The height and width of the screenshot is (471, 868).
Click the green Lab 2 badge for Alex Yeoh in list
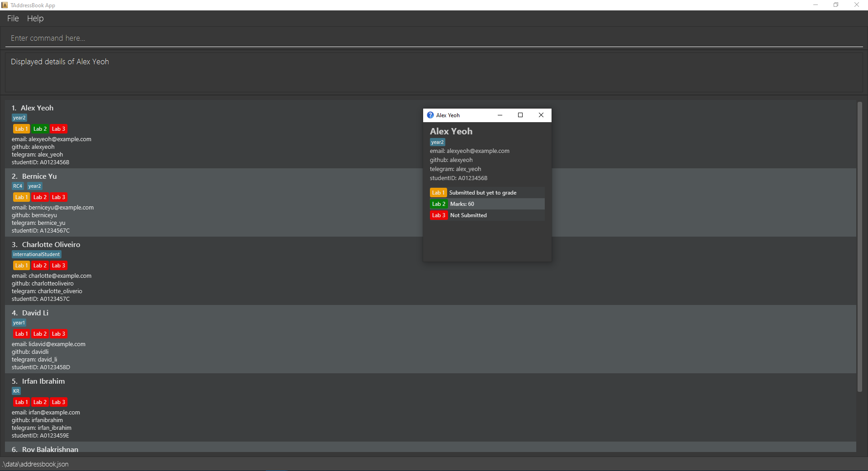tap(40, 129)
